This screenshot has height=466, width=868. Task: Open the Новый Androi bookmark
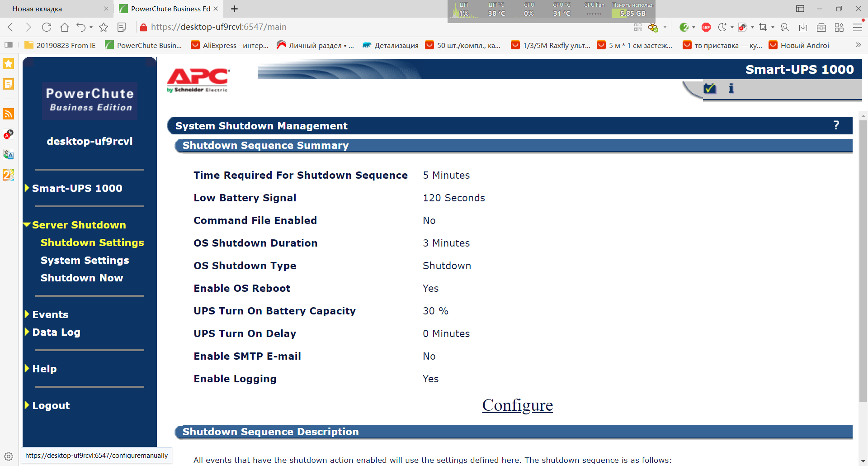pos(799,45)
